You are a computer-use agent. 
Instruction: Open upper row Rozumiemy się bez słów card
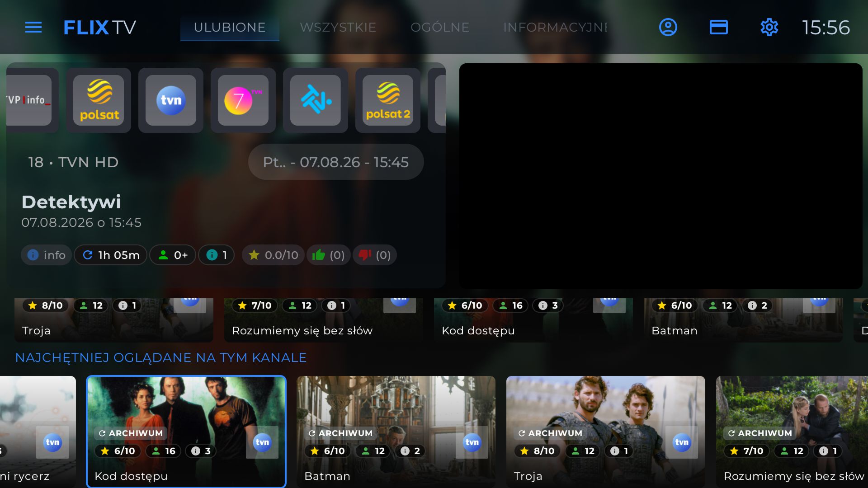pyautogui.click(x=324, y=320)
